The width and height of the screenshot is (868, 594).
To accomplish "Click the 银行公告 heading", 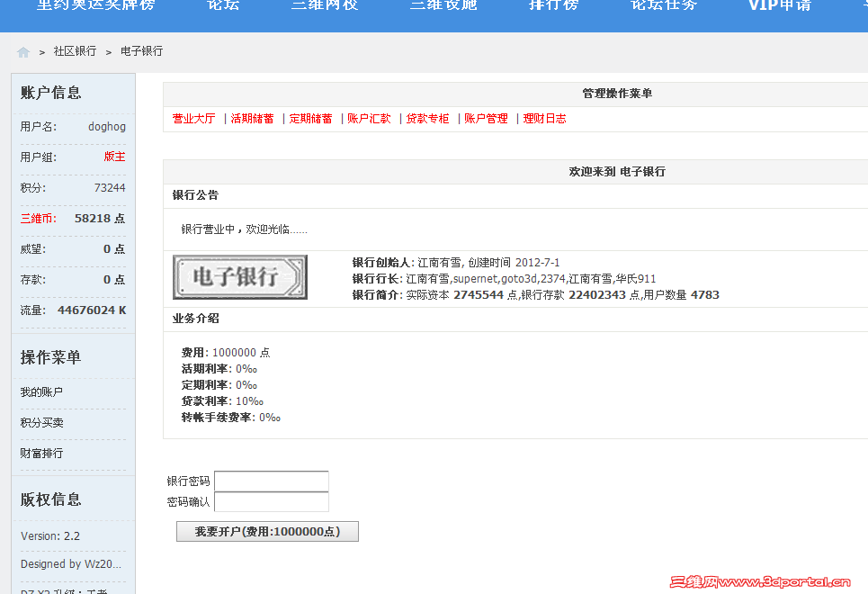I will click(195, 195).
